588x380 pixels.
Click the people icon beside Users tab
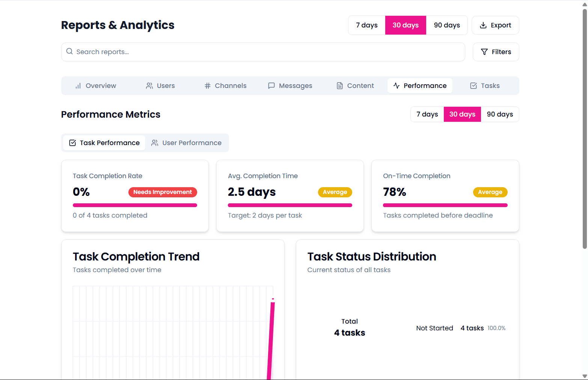(x=149, y=86)
